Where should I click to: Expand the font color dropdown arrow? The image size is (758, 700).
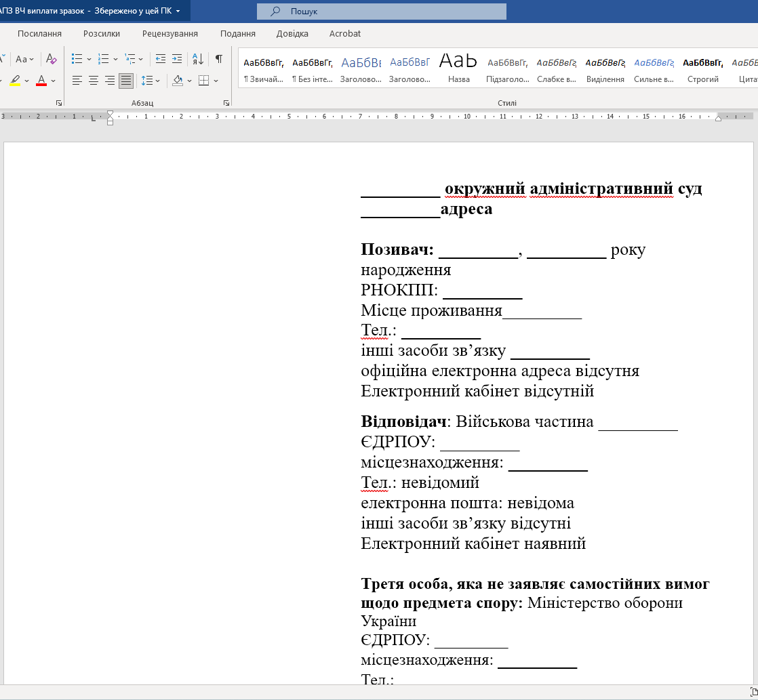click(54, 81)
